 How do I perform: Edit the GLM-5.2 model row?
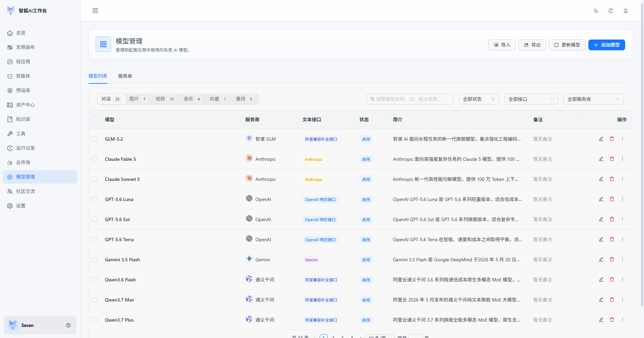click(601, 139)
